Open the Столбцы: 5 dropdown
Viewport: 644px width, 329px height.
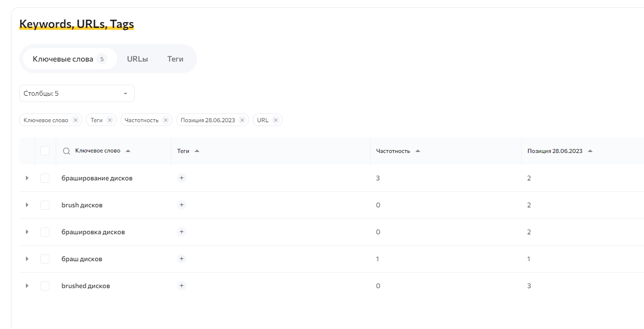pos(76,93)
